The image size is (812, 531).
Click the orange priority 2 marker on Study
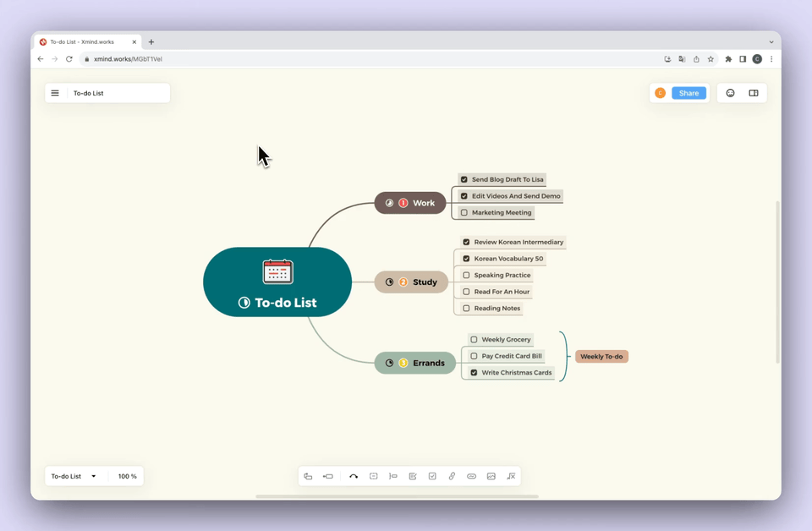click(403, 282)
